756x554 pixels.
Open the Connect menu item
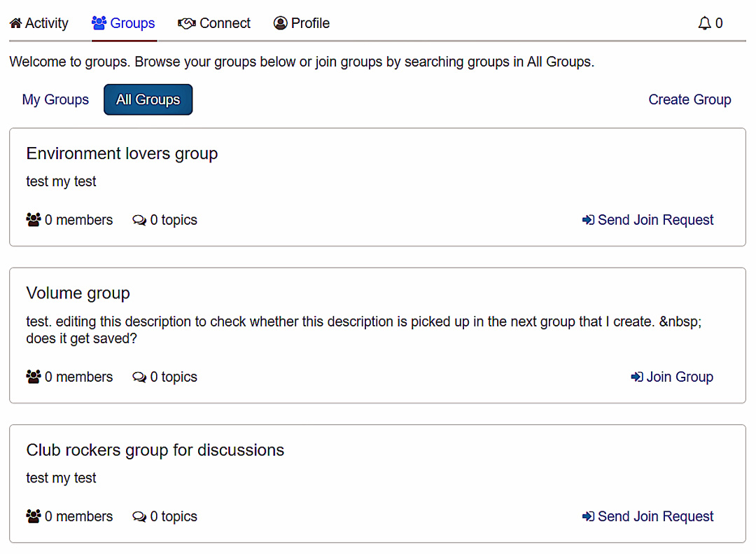coord(225,24)
